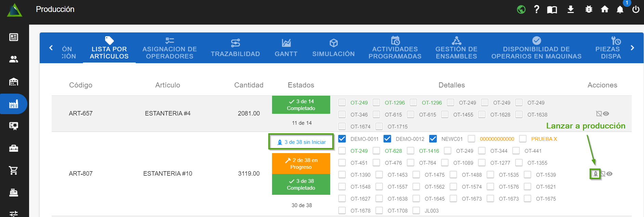Image resolution: width=644 pixels, height=217 pixels.
Task: Uncheck the DEMO-0011 checkbox
Action: [342, 139]
